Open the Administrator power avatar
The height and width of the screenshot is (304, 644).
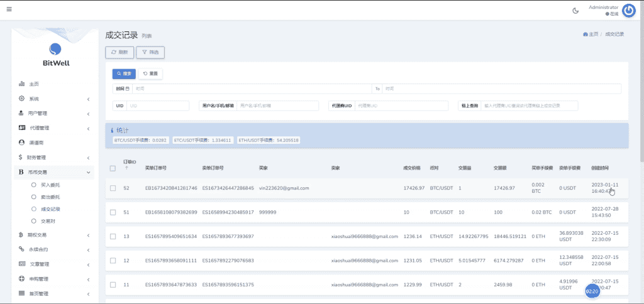pyautogui.click(x=628, y=11)
